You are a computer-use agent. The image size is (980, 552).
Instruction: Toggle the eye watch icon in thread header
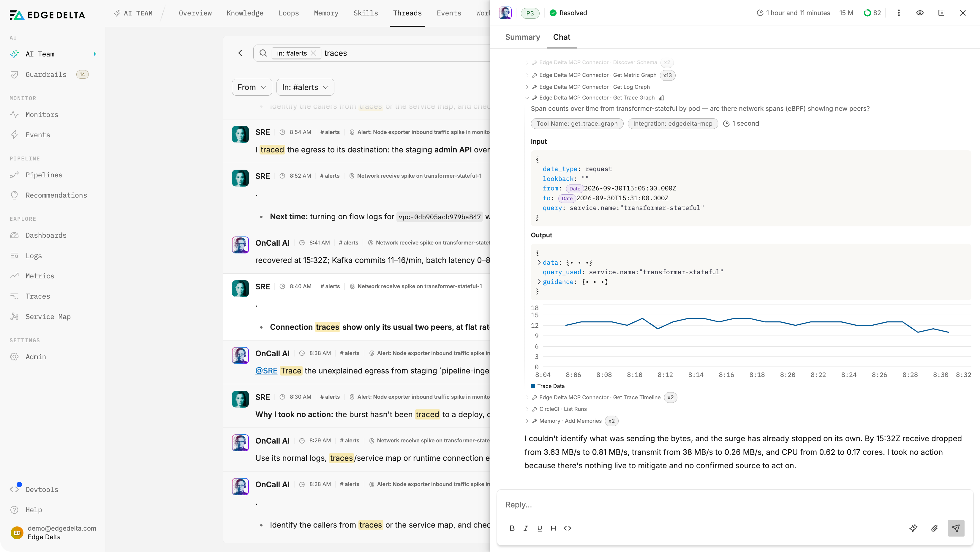tap(920, 13)
